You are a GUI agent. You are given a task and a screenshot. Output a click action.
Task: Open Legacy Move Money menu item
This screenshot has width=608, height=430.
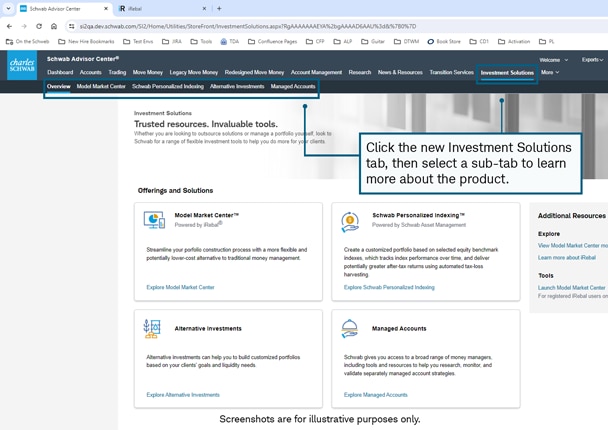(x=194, y=73)
